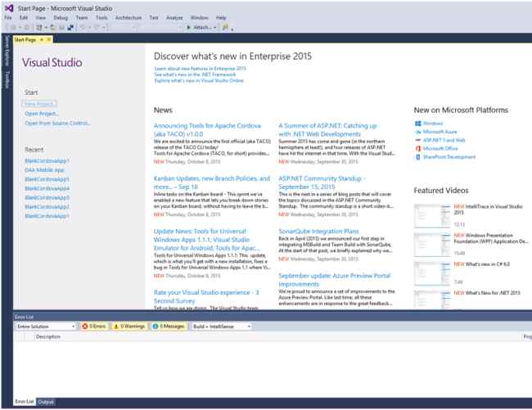Open recent project BlankCordovaApp2
532x410 pixels.
(x=47, y=206)
